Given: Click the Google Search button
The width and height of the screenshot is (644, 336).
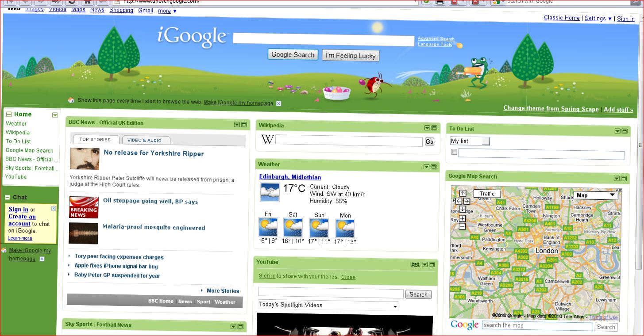Looking at the screenshot, I should coord(293,54).
